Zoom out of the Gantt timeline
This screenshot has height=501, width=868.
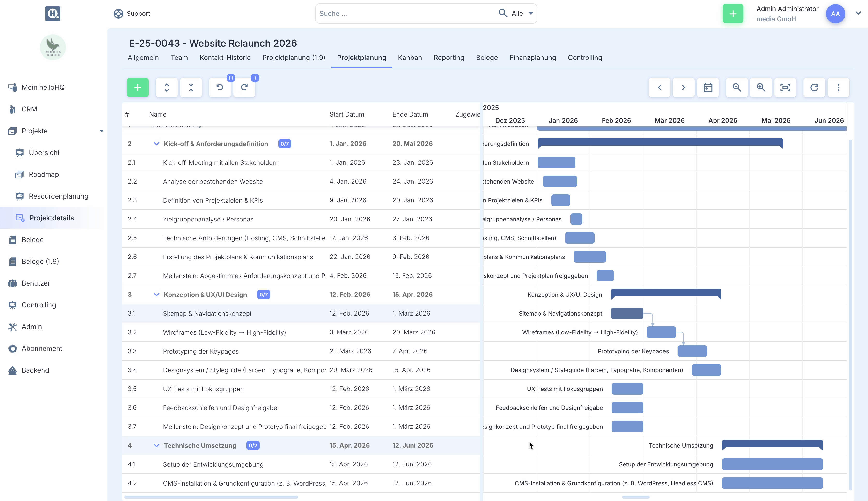point(736,87)
